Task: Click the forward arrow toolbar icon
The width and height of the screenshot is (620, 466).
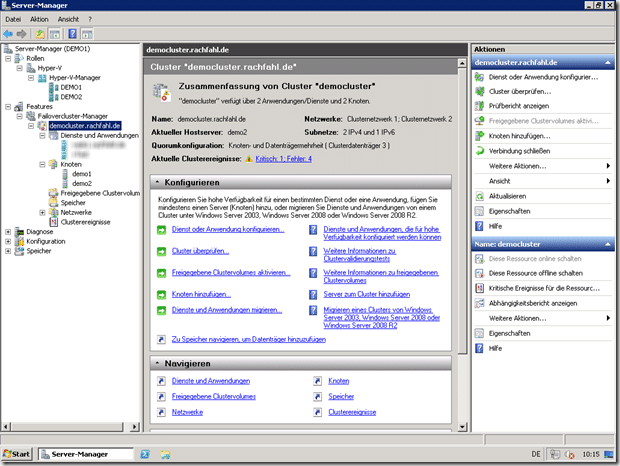Action: pyautogui.click(x=21, y=34)
